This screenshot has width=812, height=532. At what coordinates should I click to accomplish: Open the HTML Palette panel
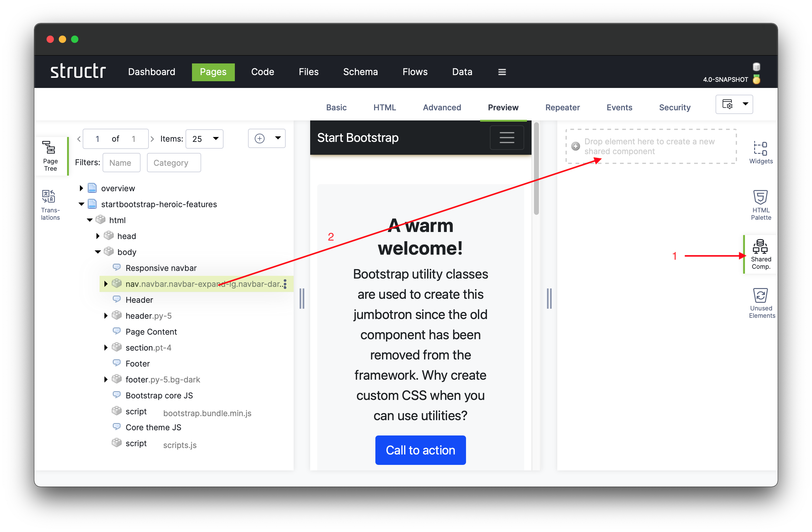coord(760,204)
